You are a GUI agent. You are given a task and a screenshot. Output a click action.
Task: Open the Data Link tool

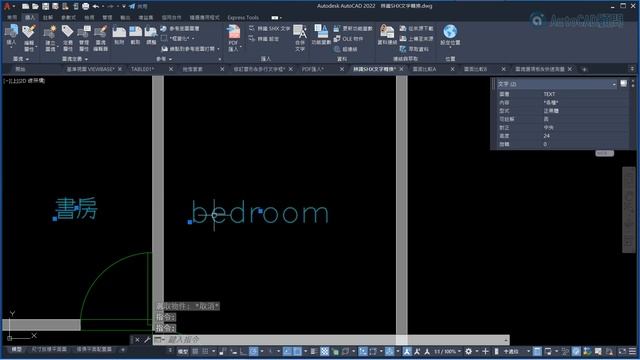click(x=387, y=31)
